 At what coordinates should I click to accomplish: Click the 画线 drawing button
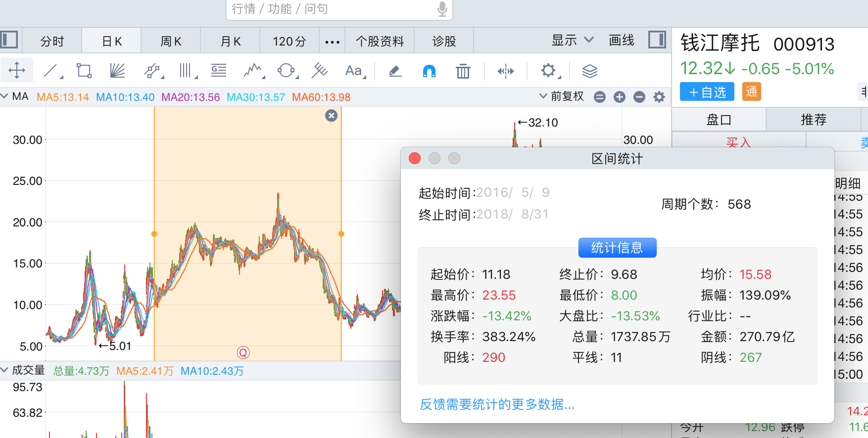[622, 40]
